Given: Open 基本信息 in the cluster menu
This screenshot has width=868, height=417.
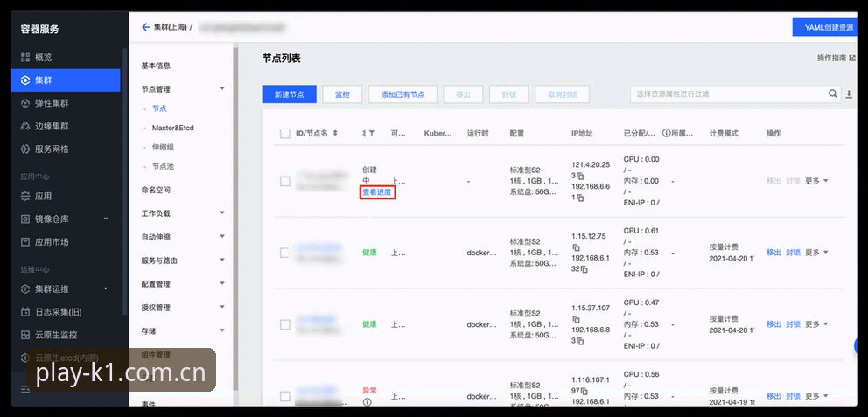Looking at the screenshot, I should coord(156,66).
